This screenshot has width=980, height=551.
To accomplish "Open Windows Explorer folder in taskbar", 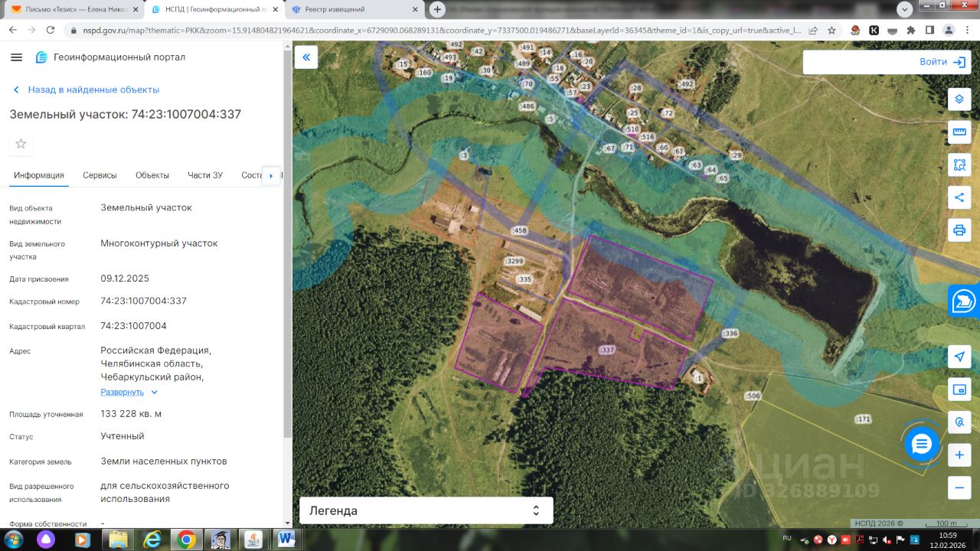I will tap(119, 540).
